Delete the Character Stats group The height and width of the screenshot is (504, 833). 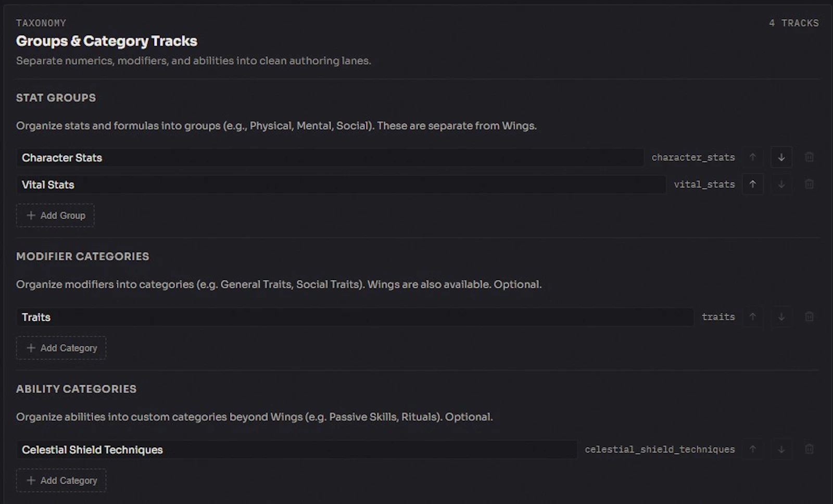point(809,157)
